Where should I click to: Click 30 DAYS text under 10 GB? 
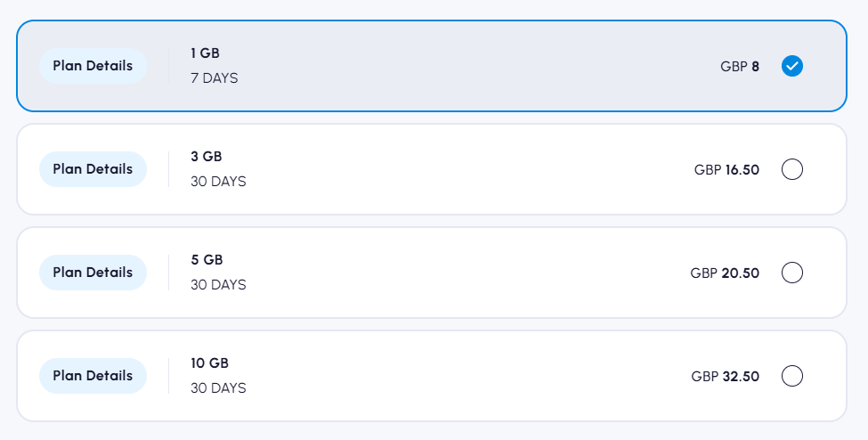tap(218, 388)
